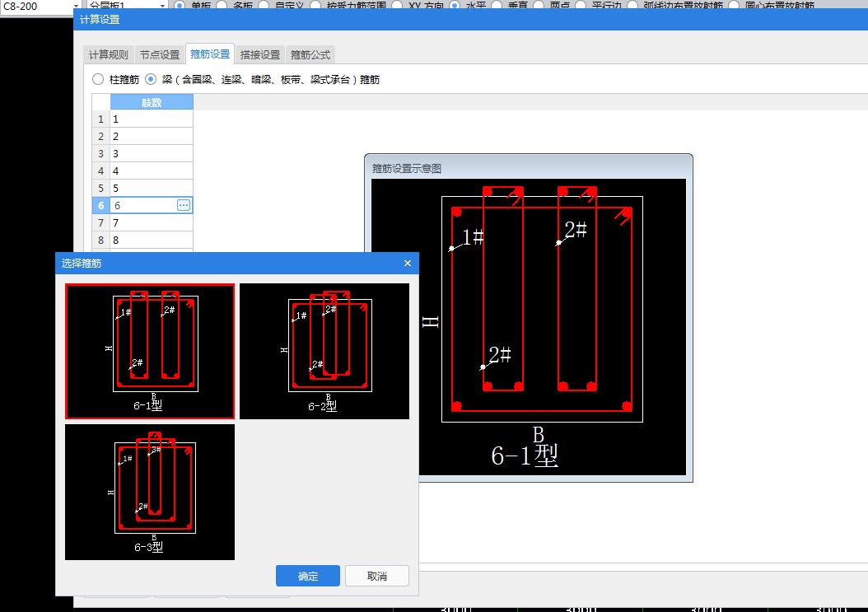This screenshot has width=868, height=612.
Task: Switch to the 节点设置 tab
Action: coord(160,54)
